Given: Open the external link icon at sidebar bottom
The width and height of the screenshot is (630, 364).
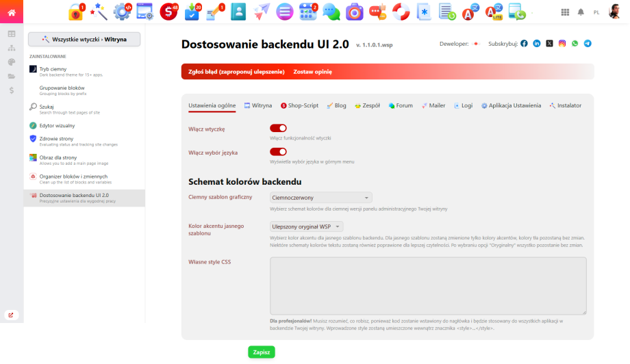Looking at the screenshot, I should tap(11, 315).
